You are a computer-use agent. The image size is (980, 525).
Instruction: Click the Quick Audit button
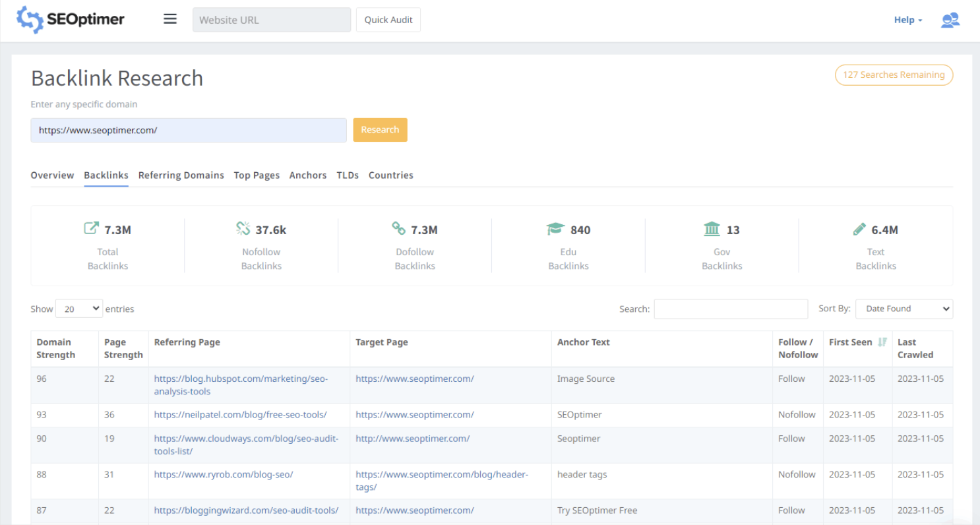[x=388, y=20]
